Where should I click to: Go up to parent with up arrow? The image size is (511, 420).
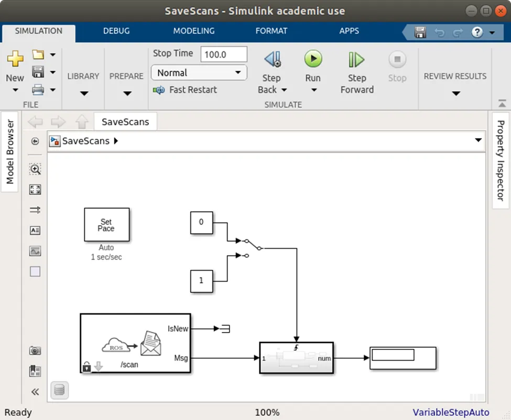pyautogui.click(x=82, y=122)
